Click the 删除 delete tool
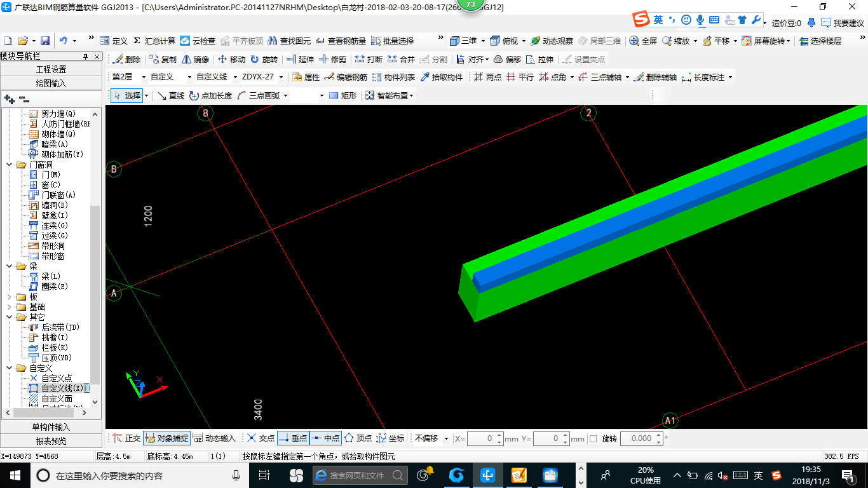Viewport: 868px width, 488px height. pyautogui.click(x=126, y=59)
